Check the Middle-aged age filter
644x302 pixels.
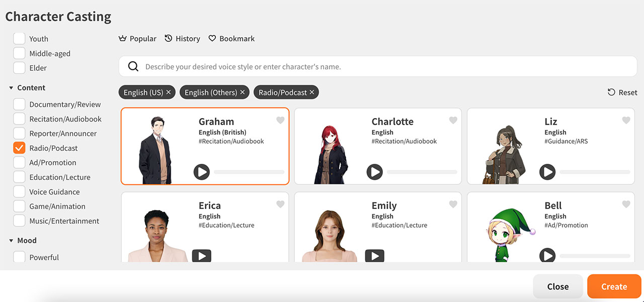(x=19, y=54)
